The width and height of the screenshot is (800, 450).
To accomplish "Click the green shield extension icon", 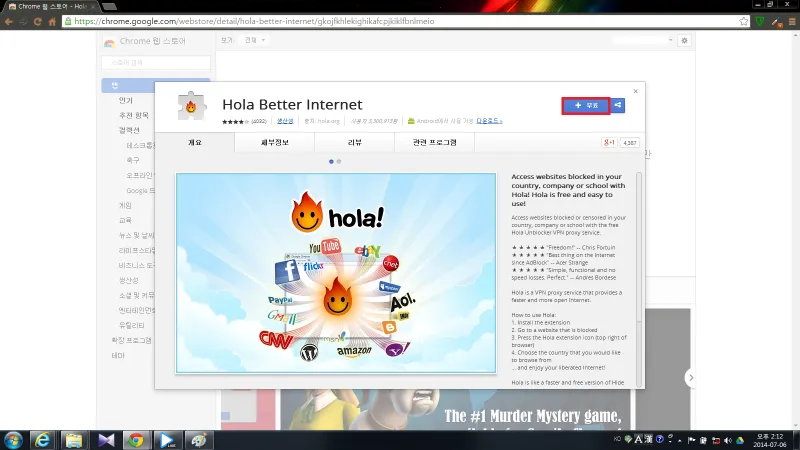I will (x=760, y=21).
